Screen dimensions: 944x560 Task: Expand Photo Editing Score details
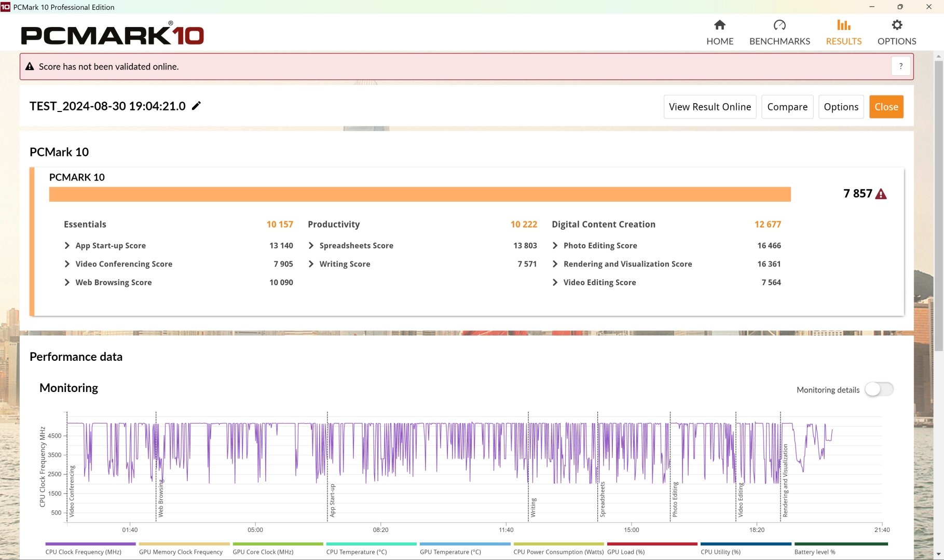[555, 245]
